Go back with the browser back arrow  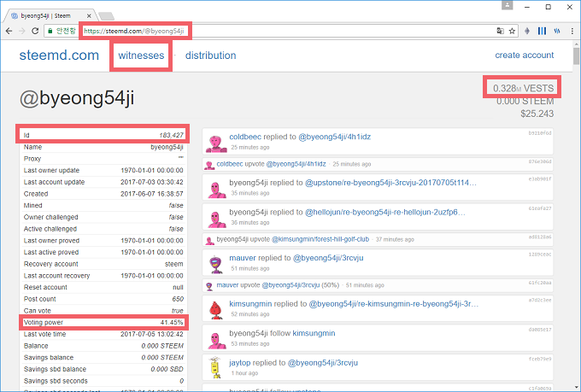pyautogui.click(x=9, y=31)
